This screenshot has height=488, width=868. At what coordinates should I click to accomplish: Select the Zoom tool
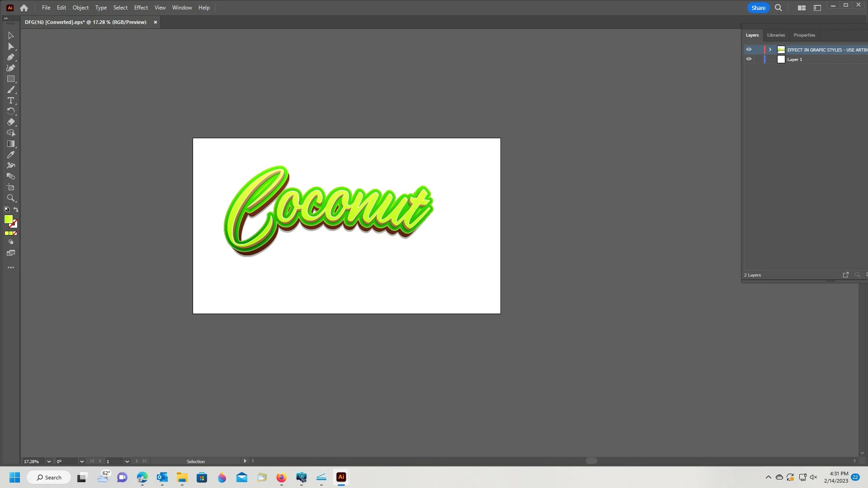[11, 198]
